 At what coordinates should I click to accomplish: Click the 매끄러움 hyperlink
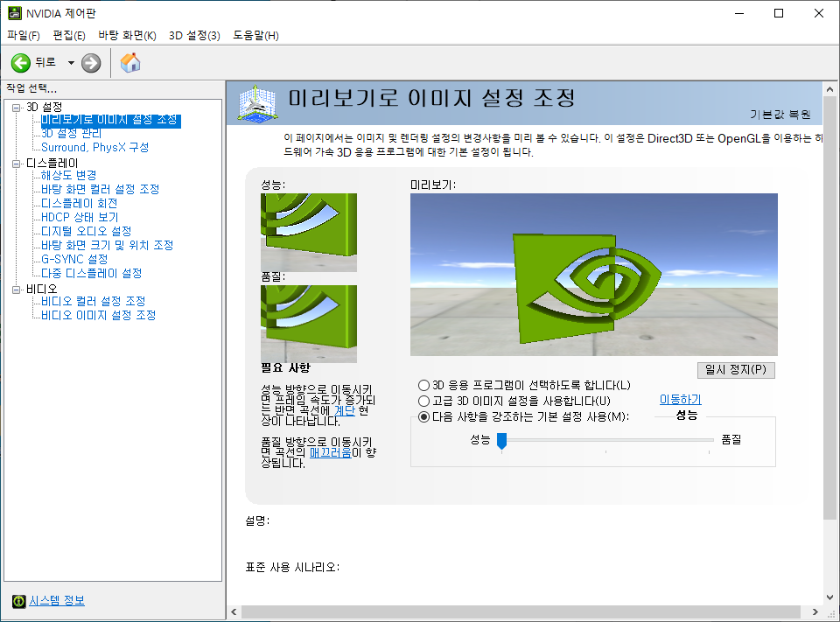pos(331,452)
